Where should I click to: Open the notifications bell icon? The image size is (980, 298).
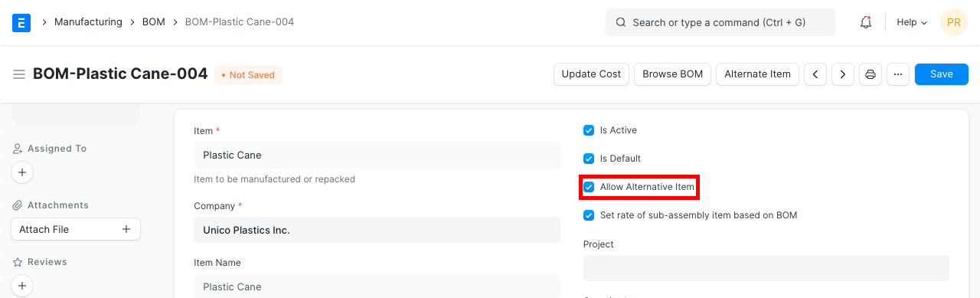(x=866, y=23)
